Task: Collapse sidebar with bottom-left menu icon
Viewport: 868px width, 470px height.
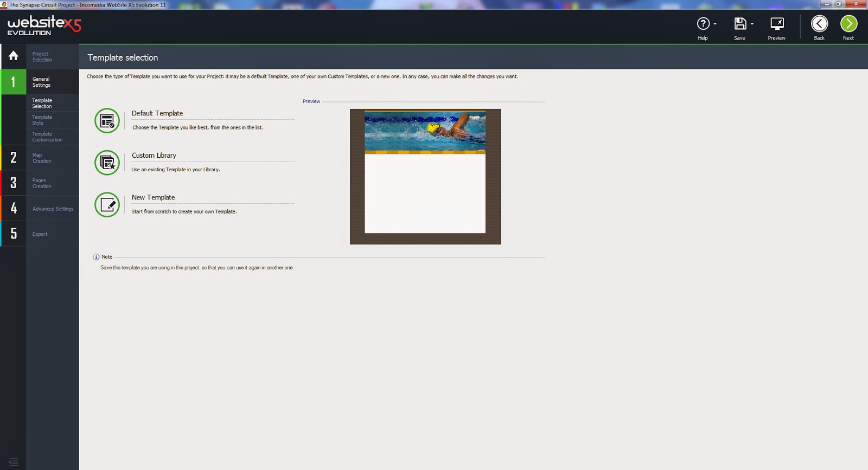Action: pyautogui.click(x=14, y=462)
